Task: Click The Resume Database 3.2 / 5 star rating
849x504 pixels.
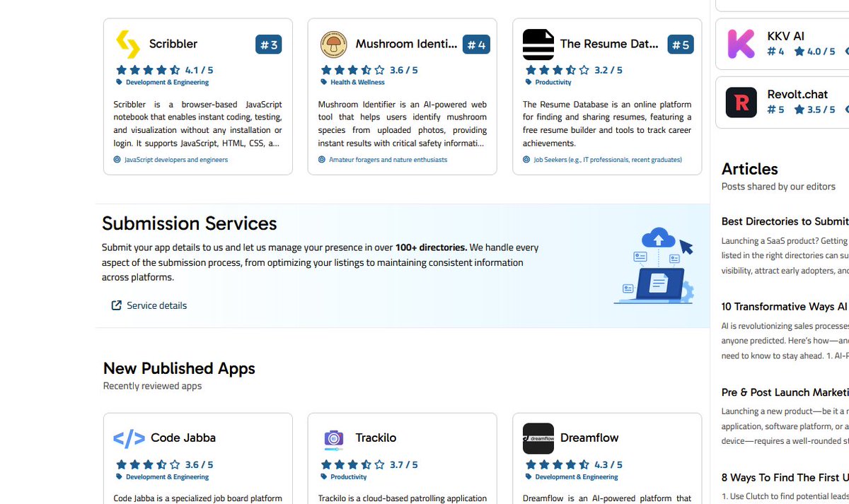Action: [x=574, y=70]
